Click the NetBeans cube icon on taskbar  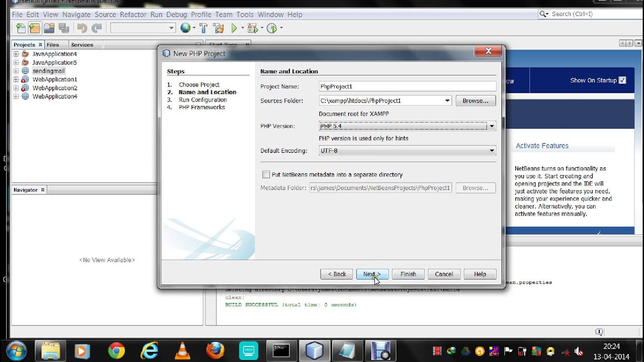pyautogui.click(x=314, y=350)
